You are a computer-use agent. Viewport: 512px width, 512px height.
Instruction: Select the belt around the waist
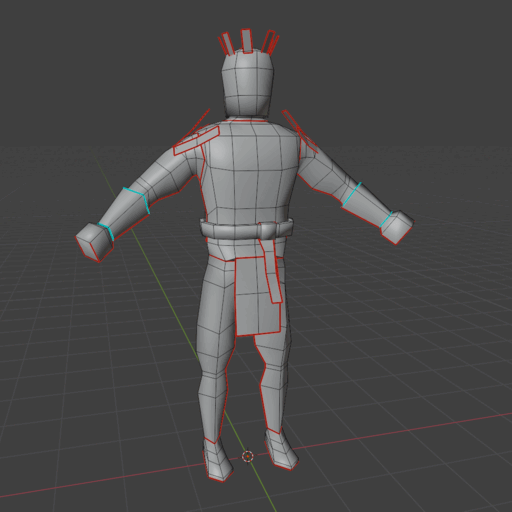coord(247,228)
